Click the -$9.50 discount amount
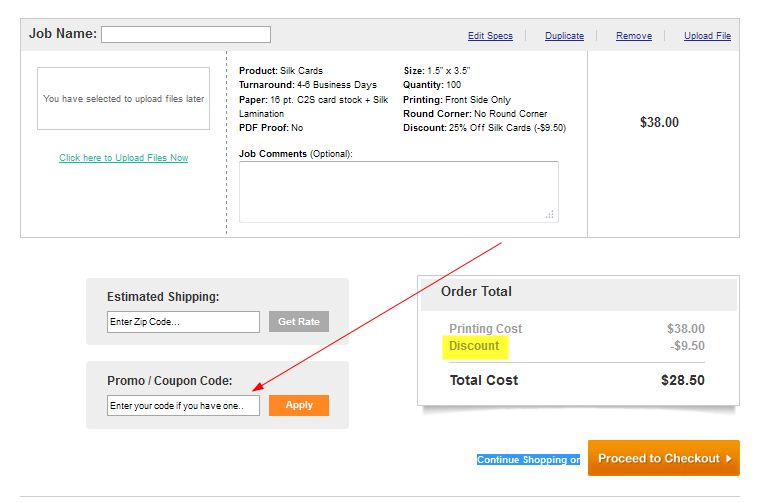This screenshot has width=758, height=502. 687,346
